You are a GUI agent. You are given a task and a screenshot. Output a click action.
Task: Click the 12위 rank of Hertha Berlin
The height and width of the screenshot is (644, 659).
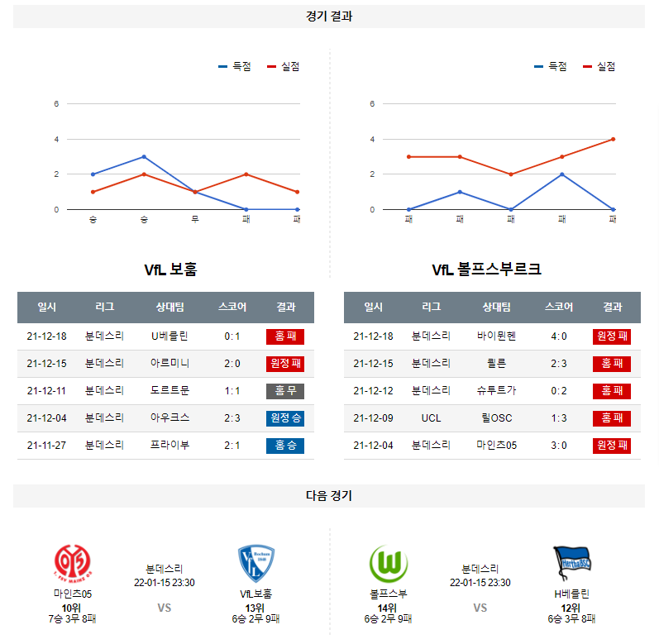click(x=571, y=608)
